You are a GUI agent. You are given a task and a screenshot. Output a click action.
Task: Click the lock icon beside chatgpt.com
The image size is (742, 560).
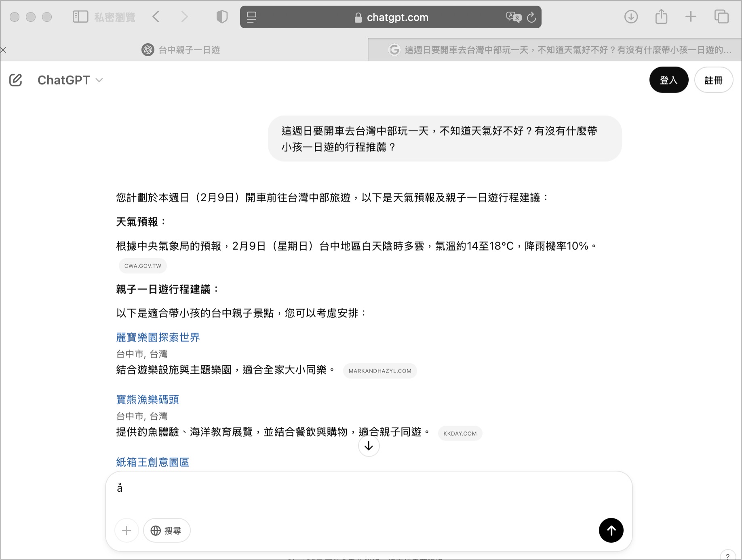pyautogui.click(x=358, y=17)
